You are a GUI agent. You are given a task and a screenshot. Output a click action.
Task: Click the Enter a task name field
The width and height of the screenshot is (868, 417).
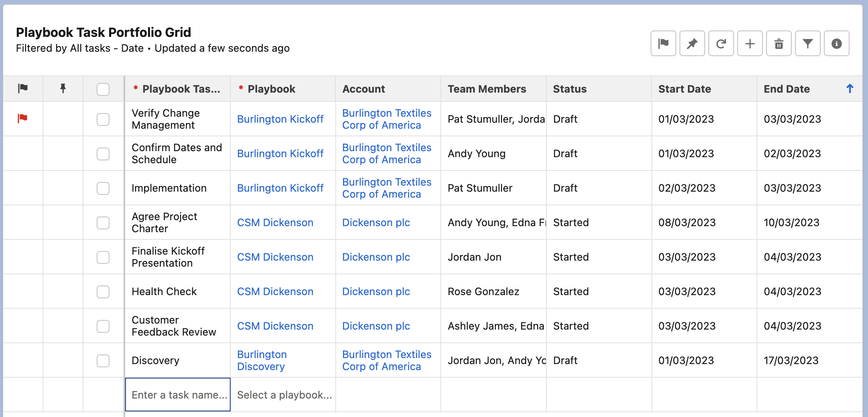(x=178, y=395)
